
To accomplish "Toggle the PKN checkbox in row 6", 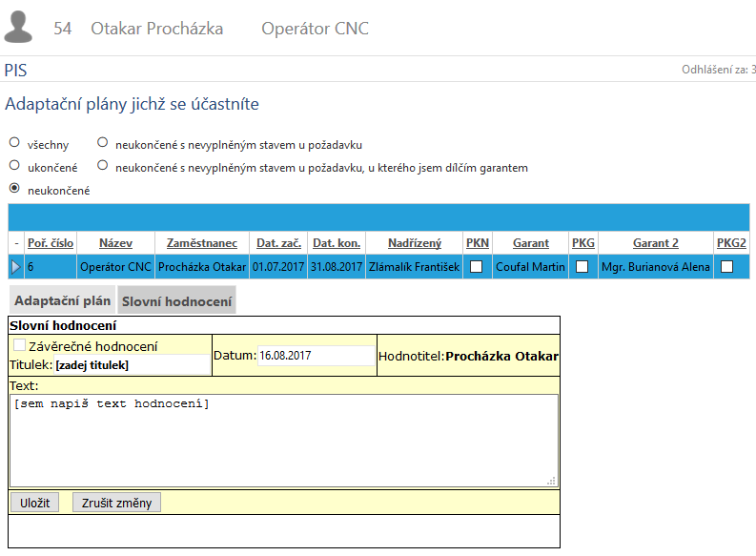I will coord(477,267).
